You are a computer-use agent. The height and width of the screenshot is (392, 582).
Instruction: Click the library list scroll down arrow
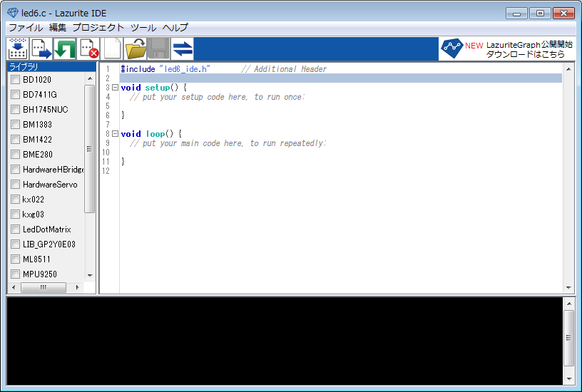[90, 276]
